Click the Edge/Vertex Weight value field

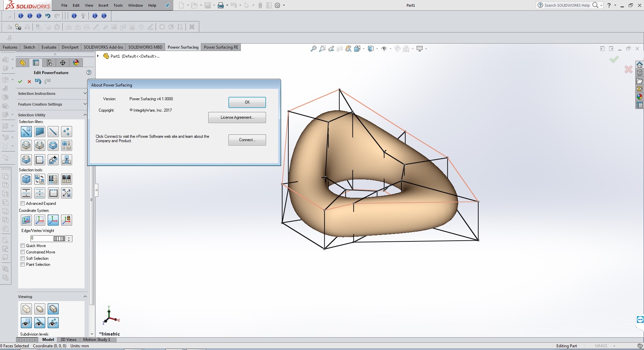(42, 239)
